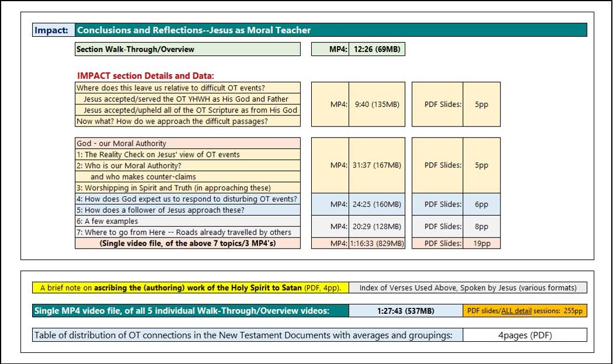Open the 19pp combined PDF slides

(x=481, y=244)
